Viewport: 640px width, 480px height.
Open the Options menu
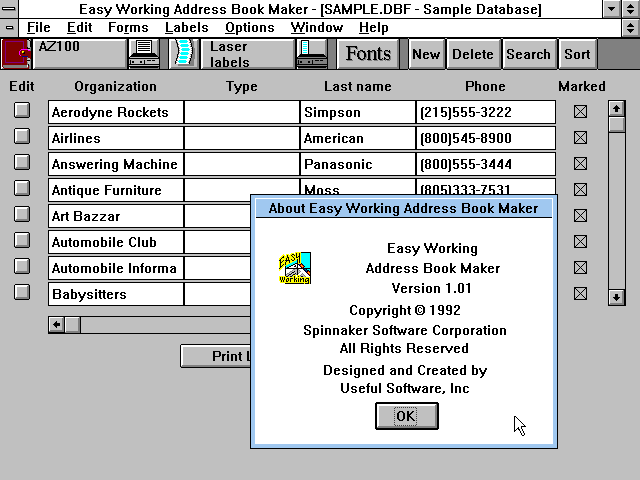249,28
